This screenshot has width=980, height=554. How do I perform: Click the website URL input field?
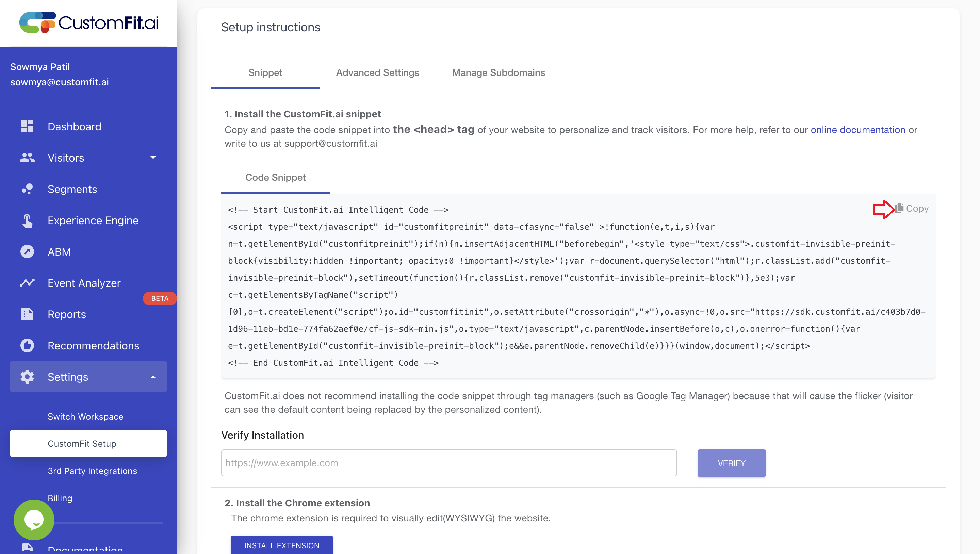(448, 463)
